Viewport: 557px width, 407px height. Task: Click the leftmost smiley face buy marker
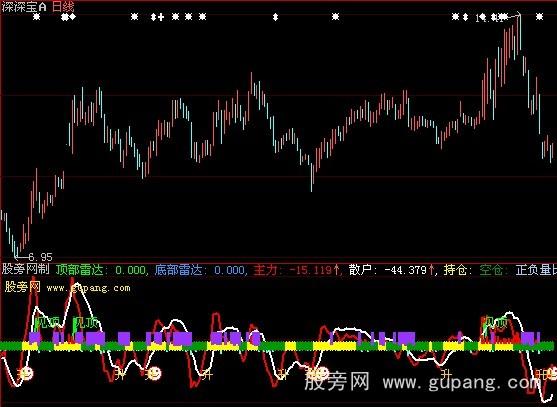point(27,373)
